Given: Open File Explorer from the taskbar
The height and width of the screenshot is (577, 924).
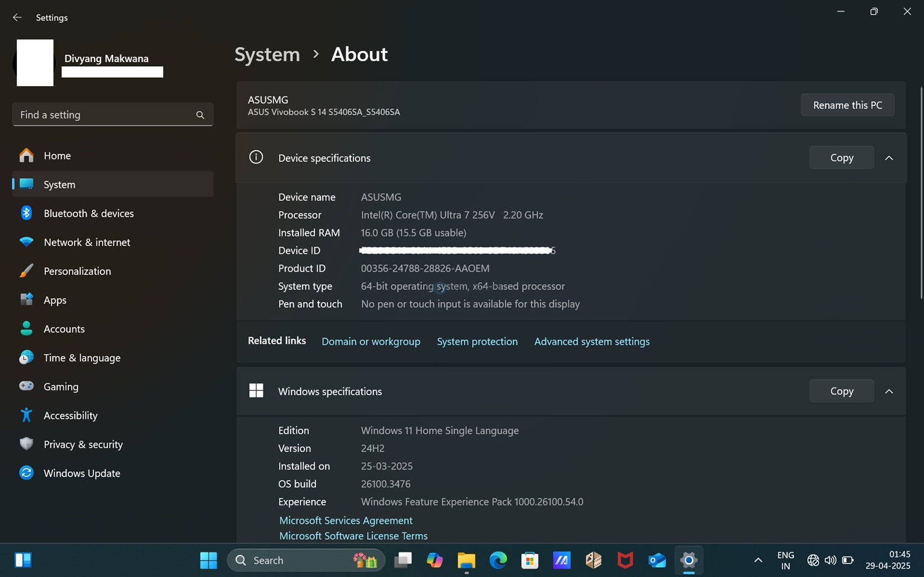Looking at the screenshot, I should (x=467, y=560).
